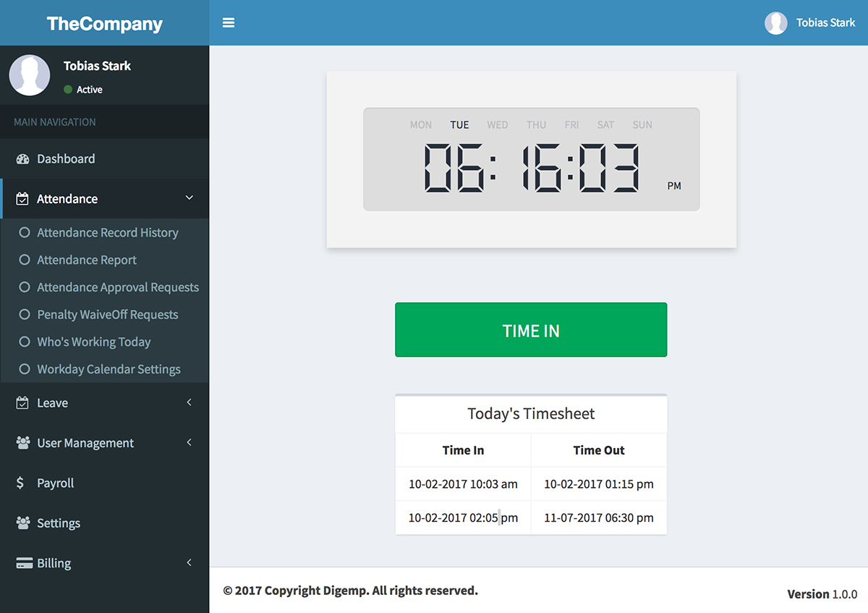Open Workday Calendar Settings
This screenshot has height=613, width=868.
[x=109, y=369]
